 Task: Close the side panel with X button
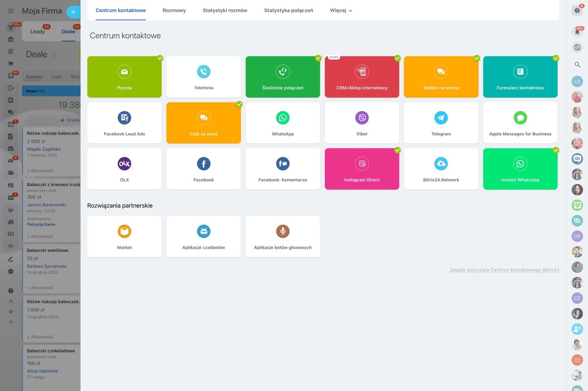click(x=73, y=12)
